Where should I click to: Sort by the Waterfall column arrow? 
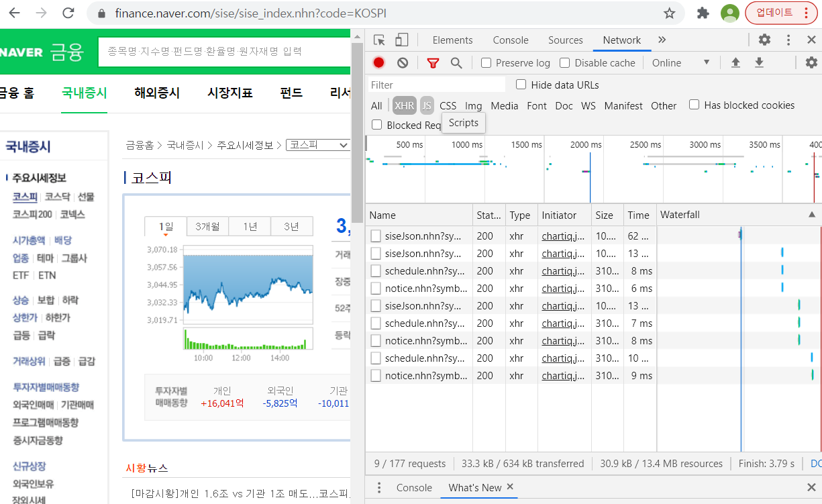click(811, 215)
